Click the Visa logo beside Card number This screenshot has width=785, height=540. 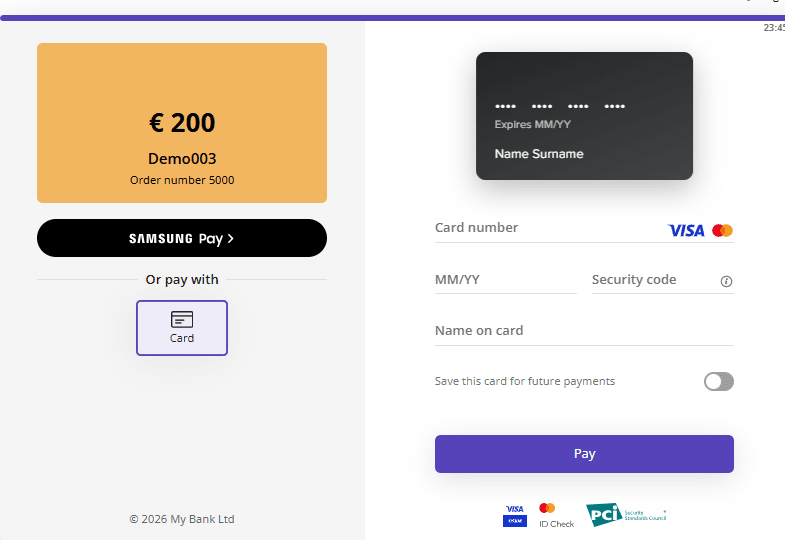(686, 230)
